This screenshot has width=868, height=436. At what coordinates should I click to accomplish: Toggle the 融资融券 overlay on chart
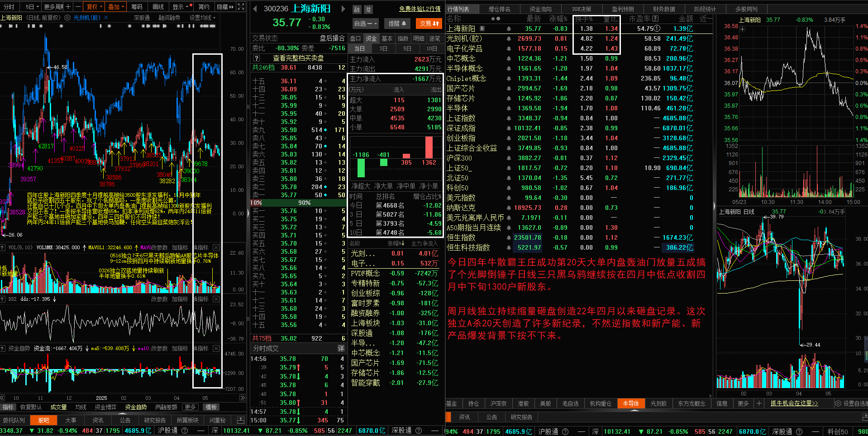169,18
